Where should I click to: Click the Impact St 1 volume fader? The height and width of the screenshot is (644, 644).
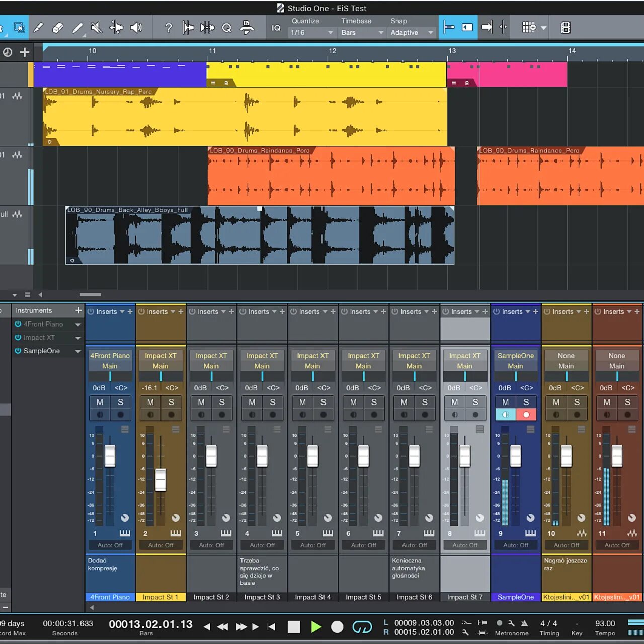click(160, 479)
